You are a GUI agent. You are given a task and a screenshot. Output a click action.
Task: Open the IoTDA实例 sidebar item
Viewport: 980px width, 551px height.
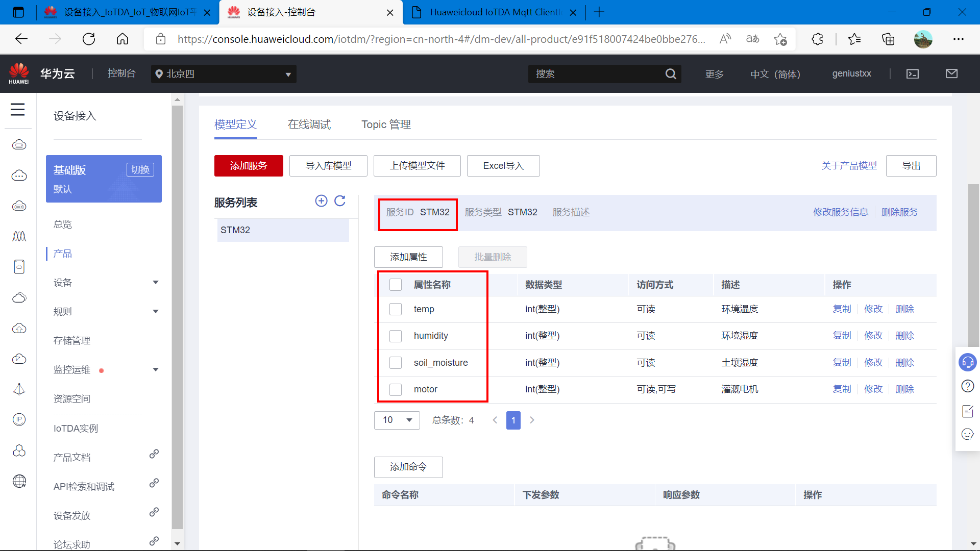[x=76, y=429]
